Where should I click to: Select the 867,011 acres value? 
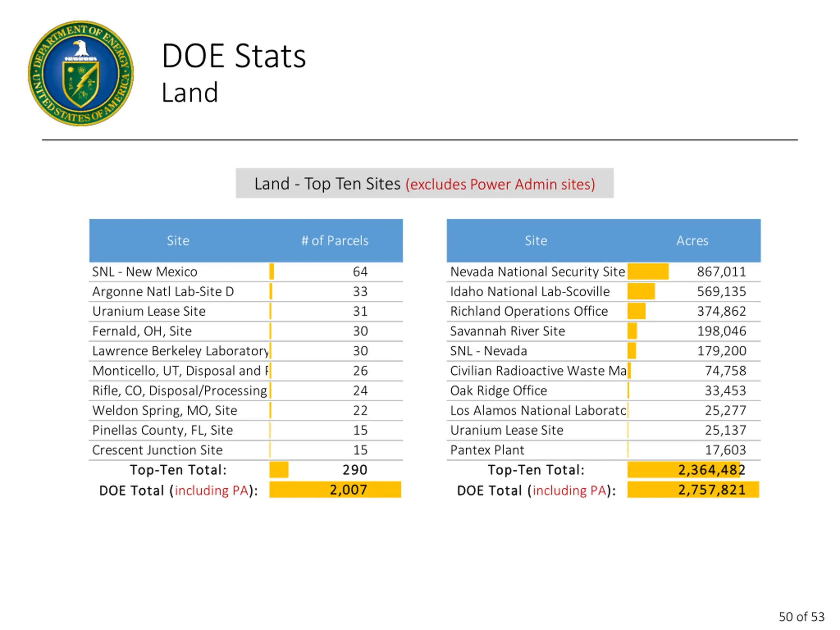click(x=721, y=272)
